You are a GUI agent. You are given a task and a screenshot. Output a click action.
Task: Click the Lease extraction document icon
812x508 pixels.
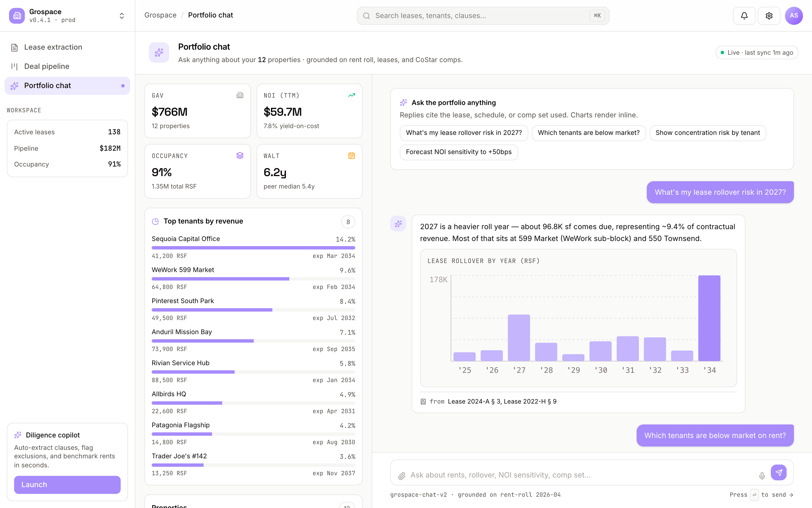[14, 47]
